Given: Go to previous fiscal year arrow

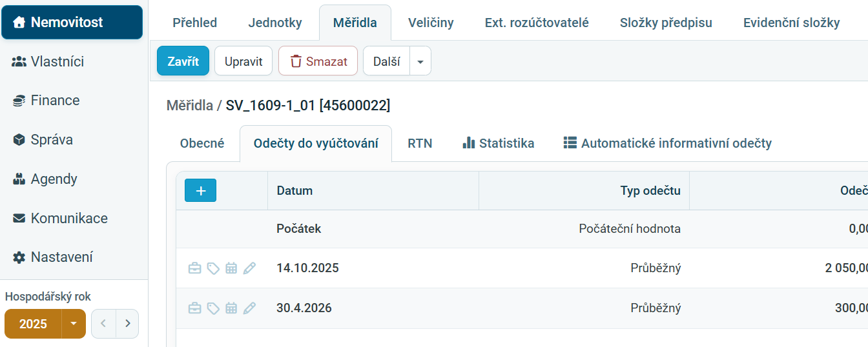Looking at the screenshot, I should (x=103, y=324).
